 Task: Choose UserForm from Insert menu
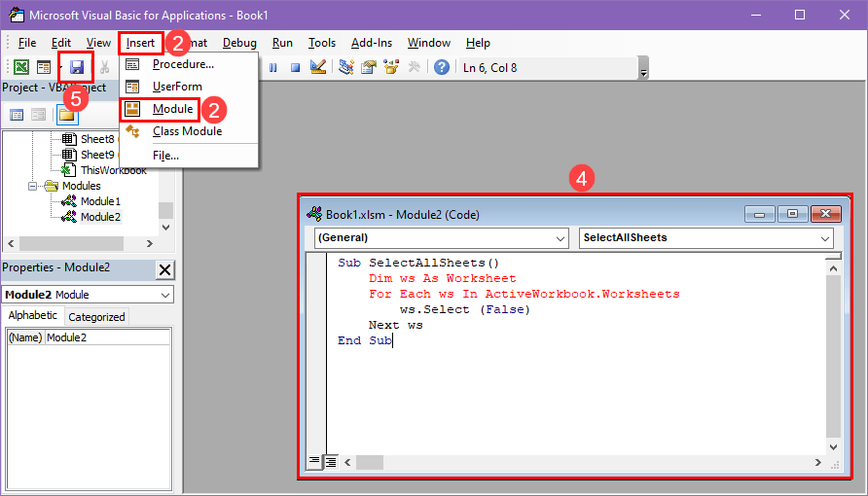tap(189, 87)
